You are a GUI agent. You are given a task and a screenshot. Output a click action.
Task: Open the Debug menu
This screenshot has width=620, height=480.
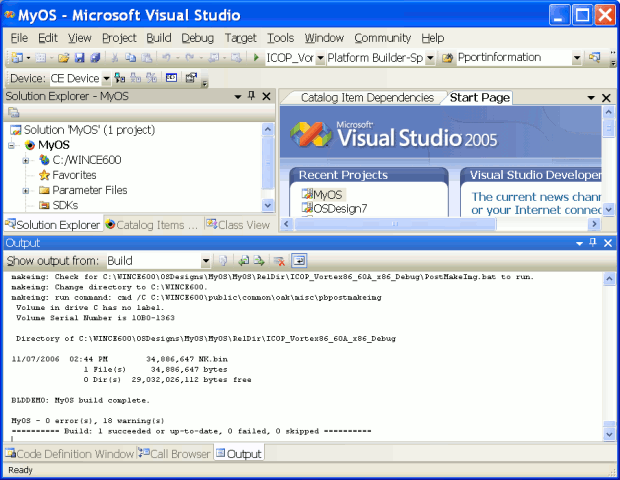[197, 38]
